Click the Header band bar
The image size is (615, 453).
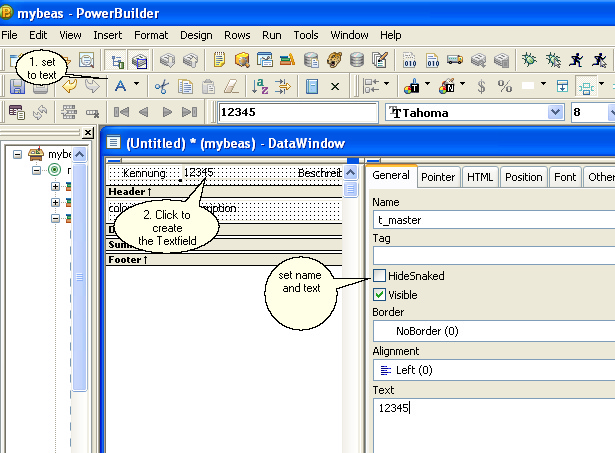pyautogui.click(x=224, y=191)
